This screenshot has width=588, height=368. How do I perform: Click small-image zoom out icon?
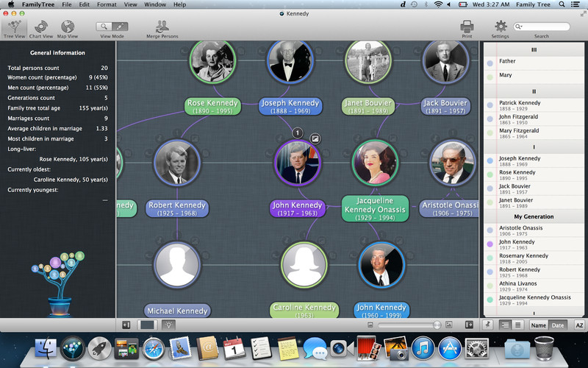[370, 325]
